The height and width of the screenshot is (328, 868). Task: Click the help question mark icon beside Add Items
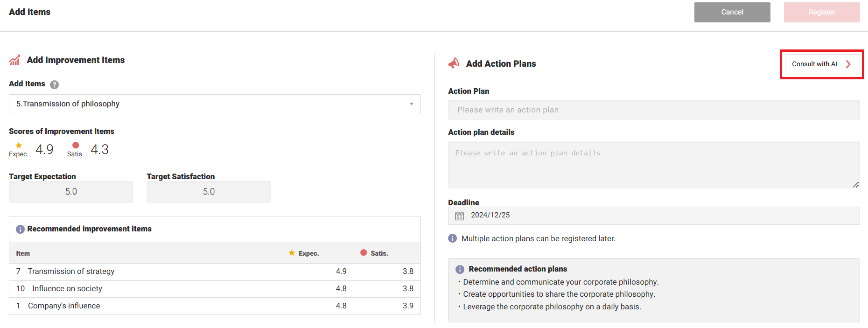pos(54,84)
